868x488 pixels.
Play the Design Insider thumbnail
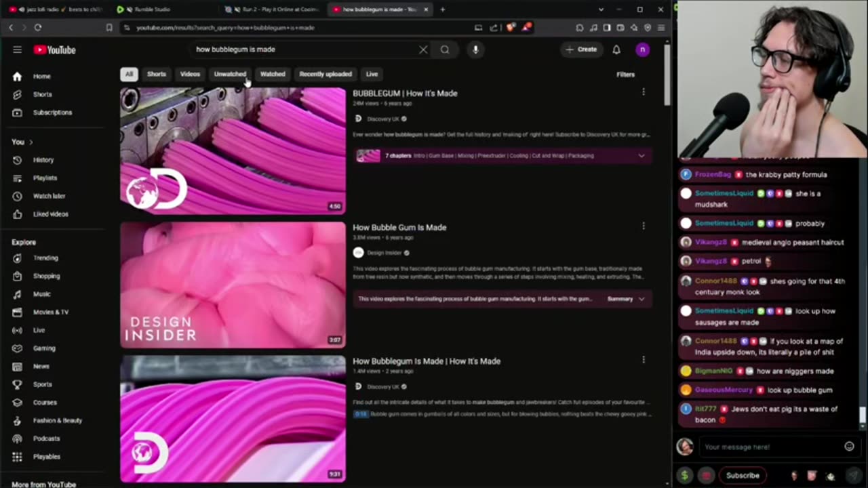pos(233,285)
